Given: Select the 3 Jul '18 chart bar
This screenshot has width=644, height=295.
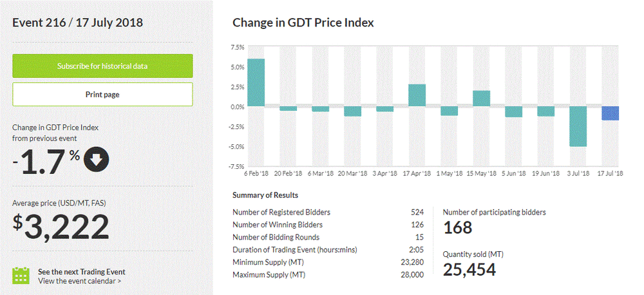Looking at the screenshot, I should point(578,126).
